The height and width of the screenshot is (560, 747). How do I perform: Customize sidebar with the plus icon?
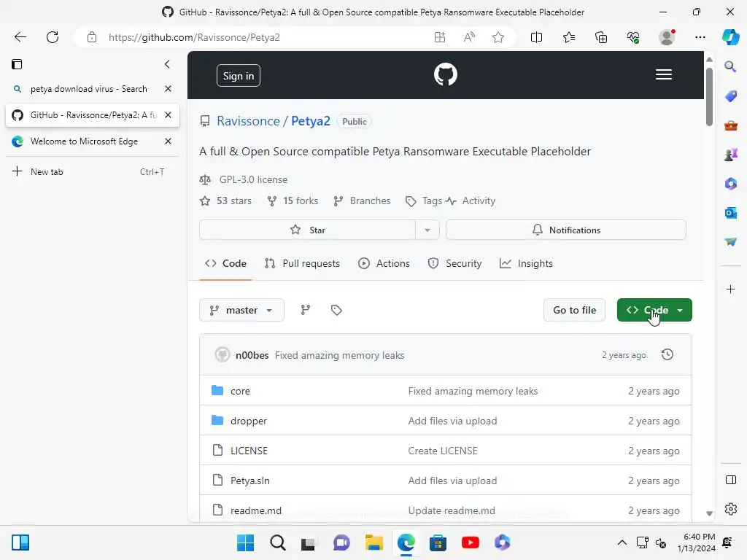point(730,289)
